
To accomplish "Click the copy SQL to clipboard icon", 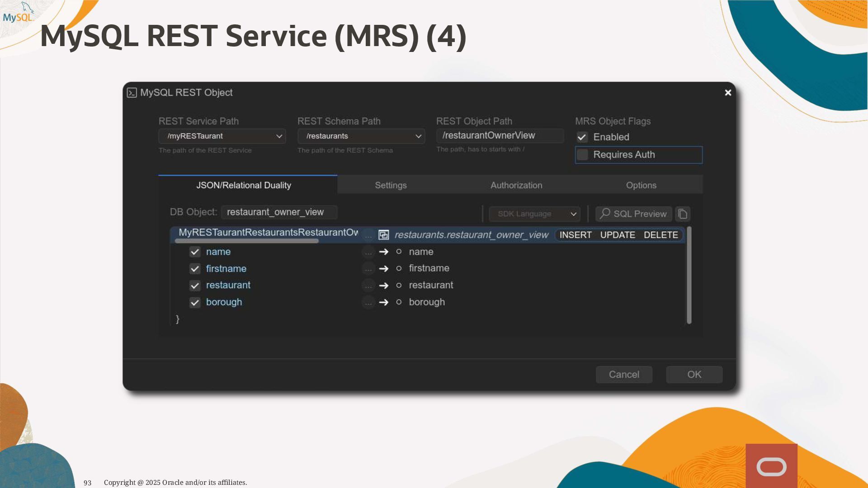I will [683, 214].
